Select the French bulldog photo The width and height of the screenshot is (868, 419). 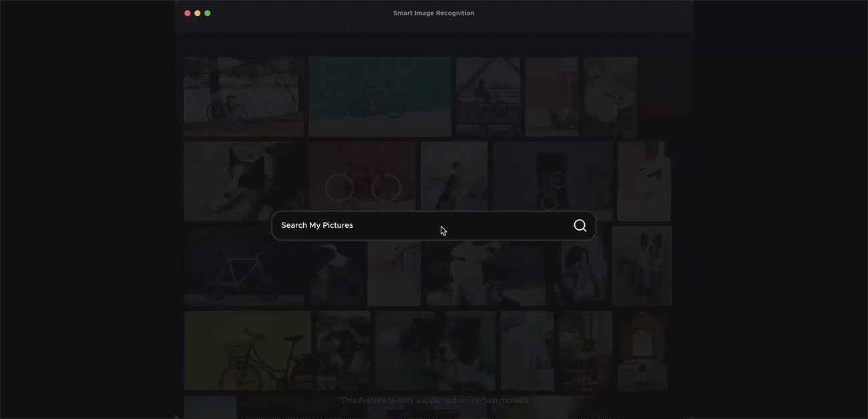click(x=642, y=265)
